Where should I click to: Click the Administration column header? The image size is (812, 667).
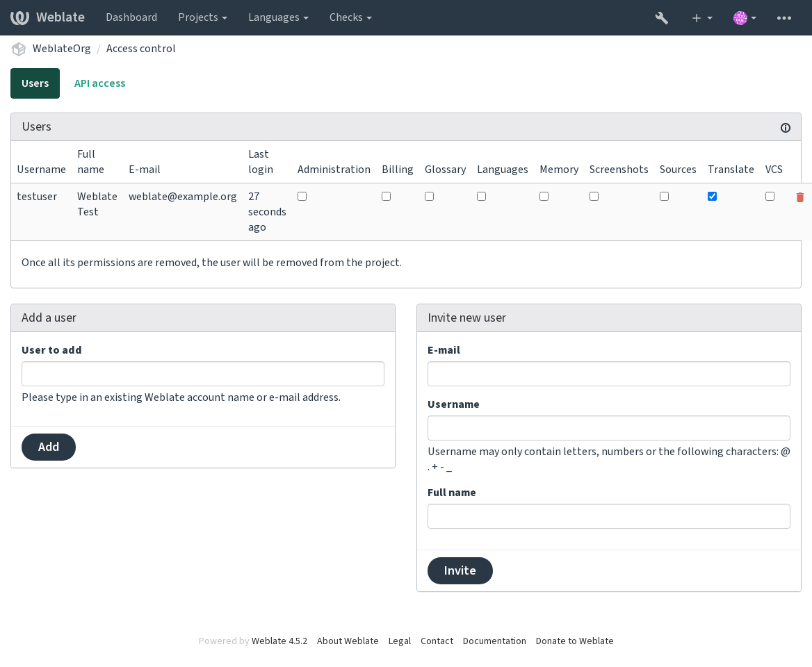coord(334,170)
